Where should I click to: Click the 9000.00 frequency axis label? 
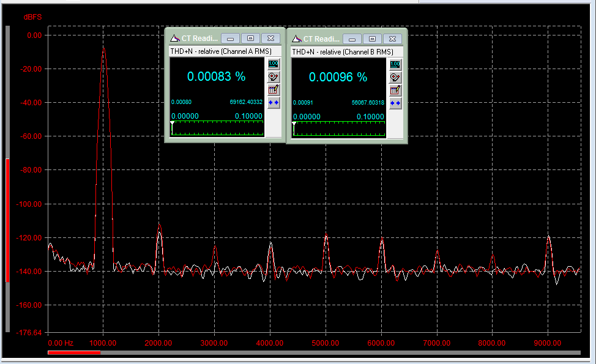pos(548,343)
